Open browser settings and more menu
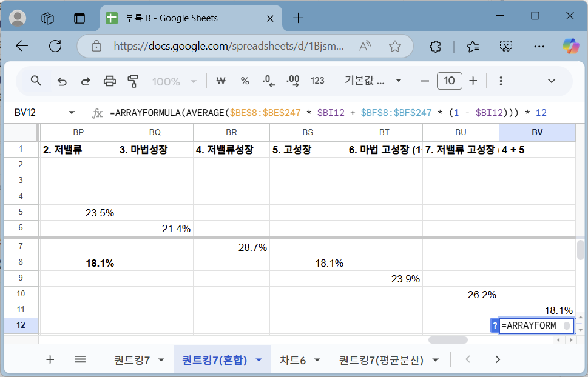Screen dimensions: 588x377 pyautogui.click(x=539, y=47)
